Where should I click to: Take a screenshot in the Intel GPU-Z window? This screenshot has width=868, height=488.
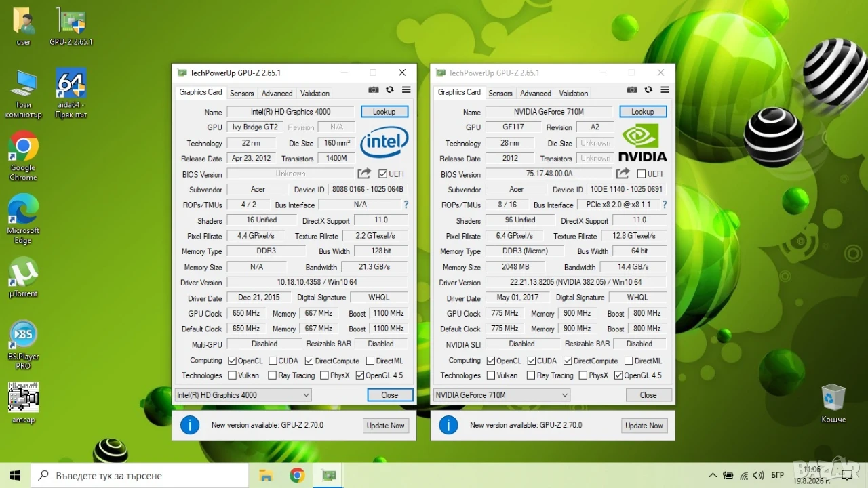[374, 90]
